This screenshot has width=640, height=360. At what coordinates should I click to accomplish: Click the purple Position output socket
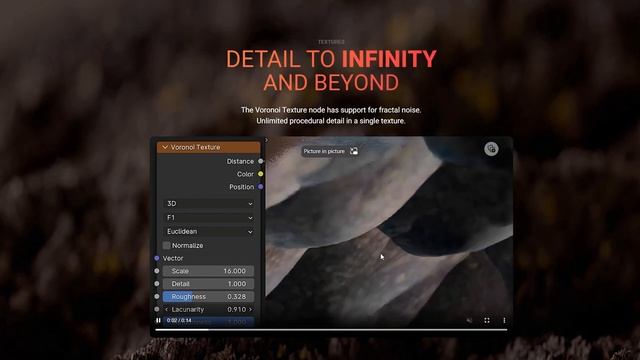point(260,187)
